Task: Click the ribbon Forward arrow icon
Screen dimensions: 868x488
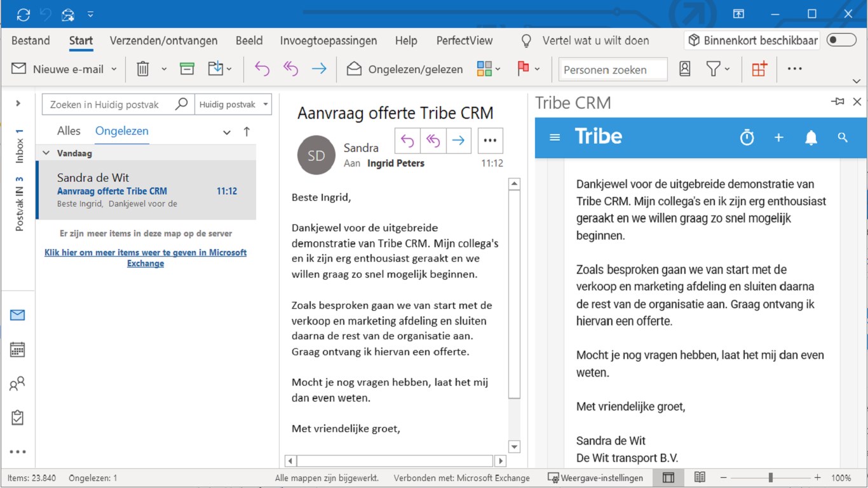Action: (319, 69)
